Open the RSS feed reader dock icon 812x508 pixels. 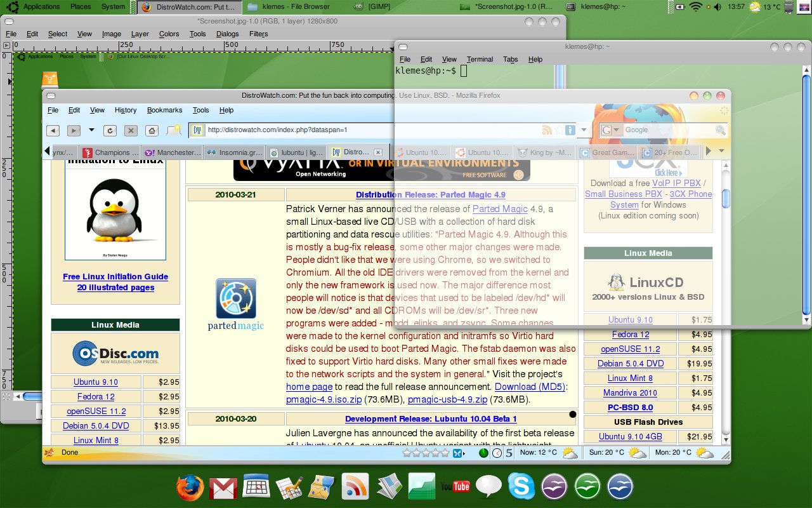[355, 487]
